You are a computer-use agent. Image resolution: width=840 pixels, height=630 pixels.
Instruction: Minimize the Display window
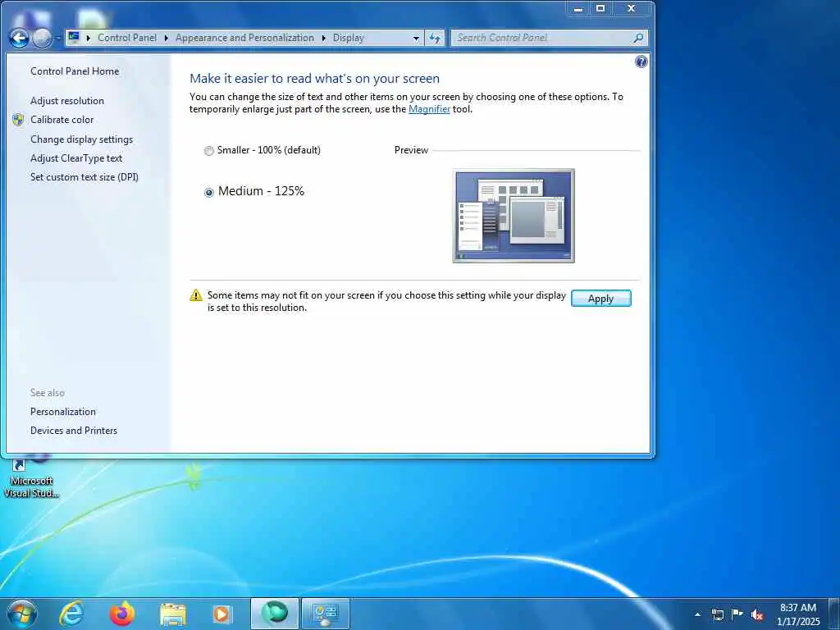pyautogui.click(x=578, y=8)
